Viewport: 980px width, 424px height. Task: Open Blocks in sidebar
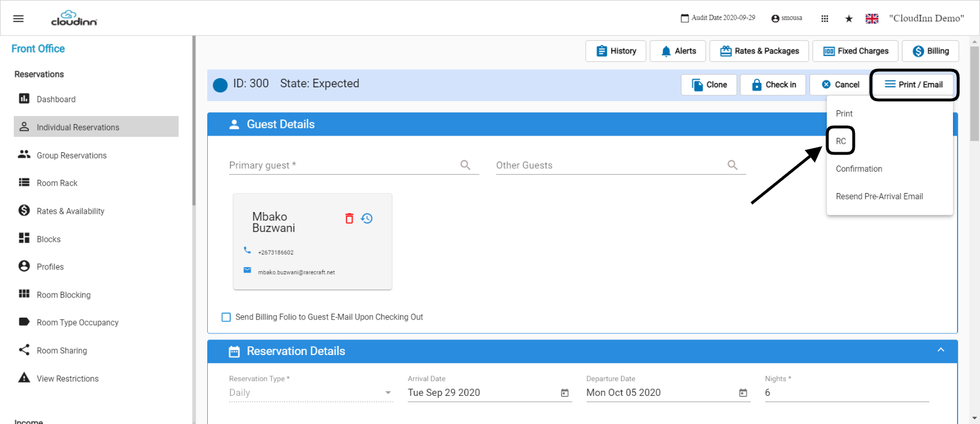[96, 239]
